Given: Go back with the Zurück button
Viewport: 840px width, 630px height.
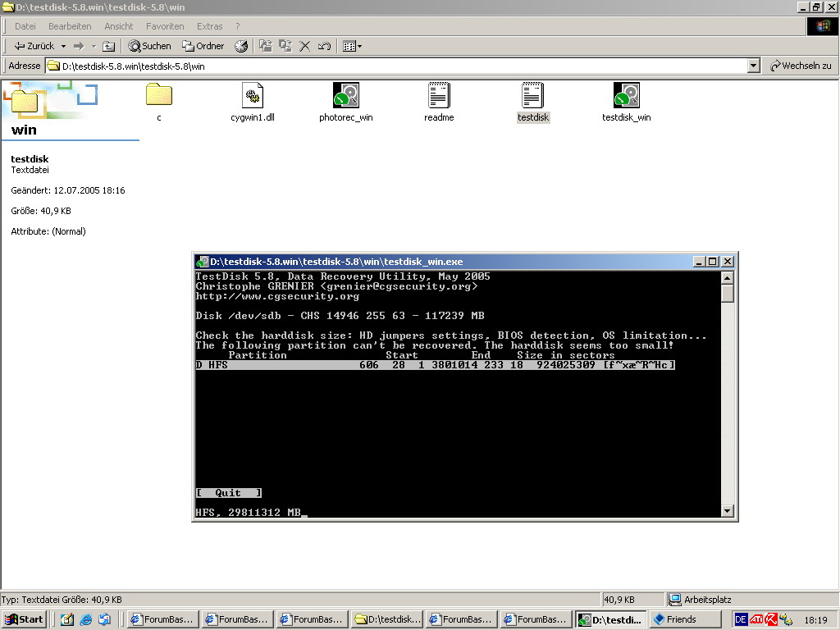Looking at the screenshot, I should pos(34,46).
